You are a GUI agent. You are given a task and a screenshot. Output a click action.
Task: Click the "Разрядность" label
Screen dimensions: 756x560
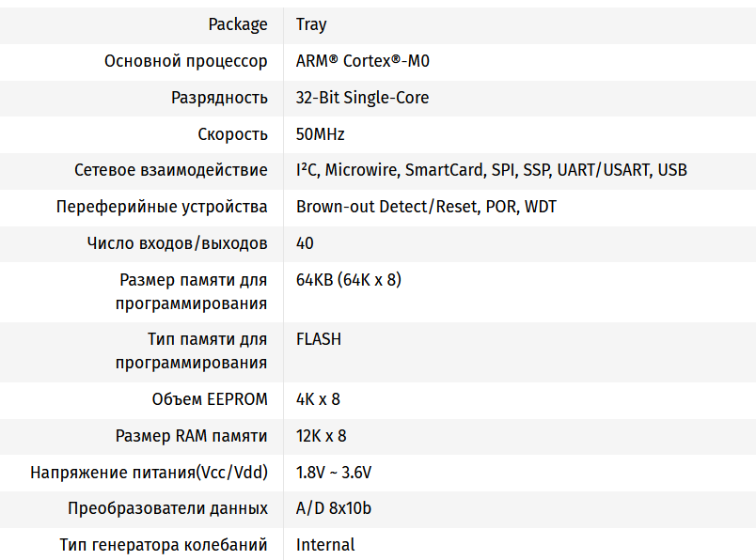(219, 98)
